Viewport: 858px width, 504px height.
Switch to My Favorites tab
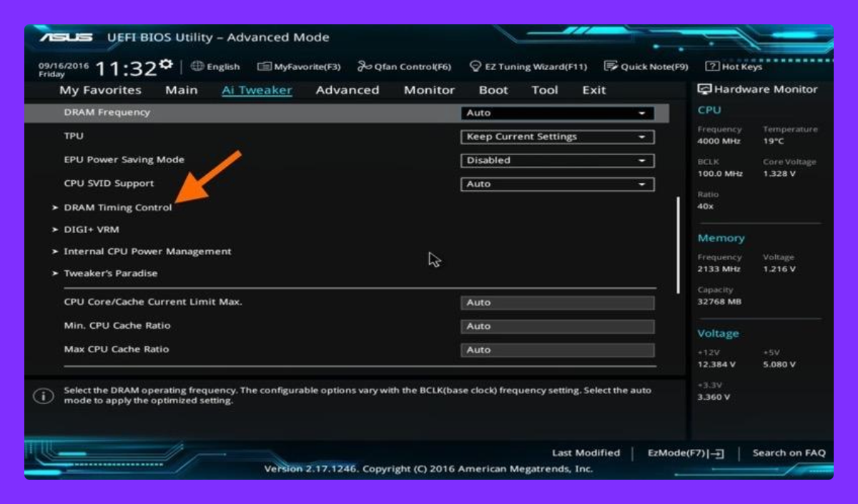click(x=100, y=90)
